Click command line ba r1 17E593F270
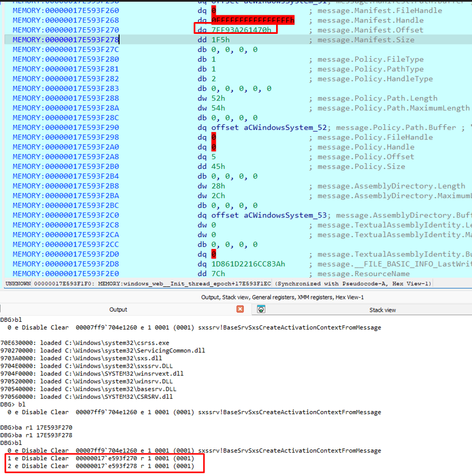This screenshot has height=476, width=472. (x=37, y=427)
